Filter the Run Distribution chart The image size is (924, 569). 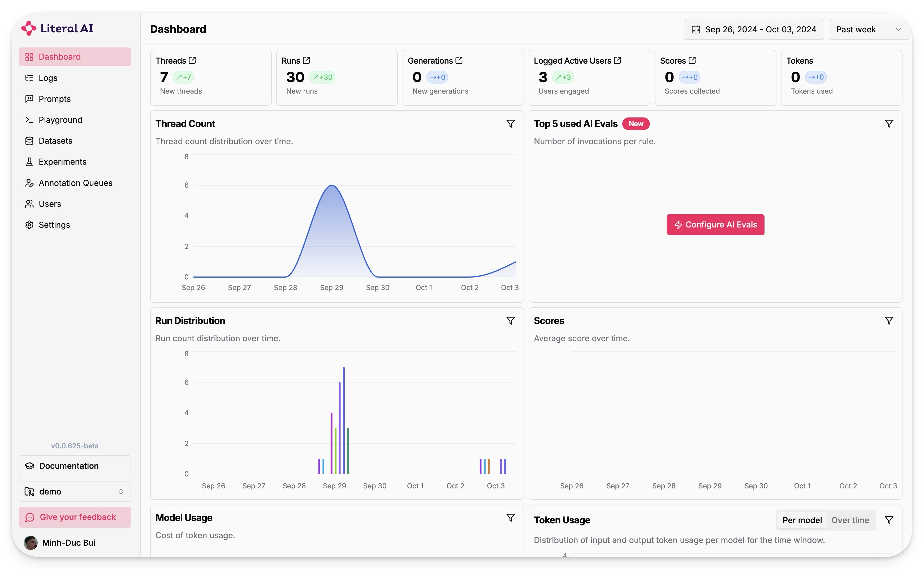point(511,321)
